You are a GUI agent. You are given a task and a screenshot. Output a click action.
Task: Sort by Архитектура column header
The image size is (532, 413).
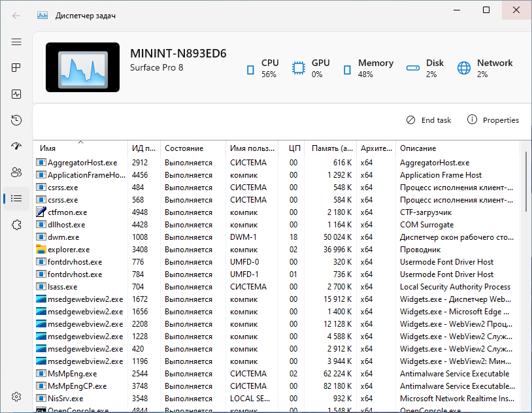tap(376, 148)
